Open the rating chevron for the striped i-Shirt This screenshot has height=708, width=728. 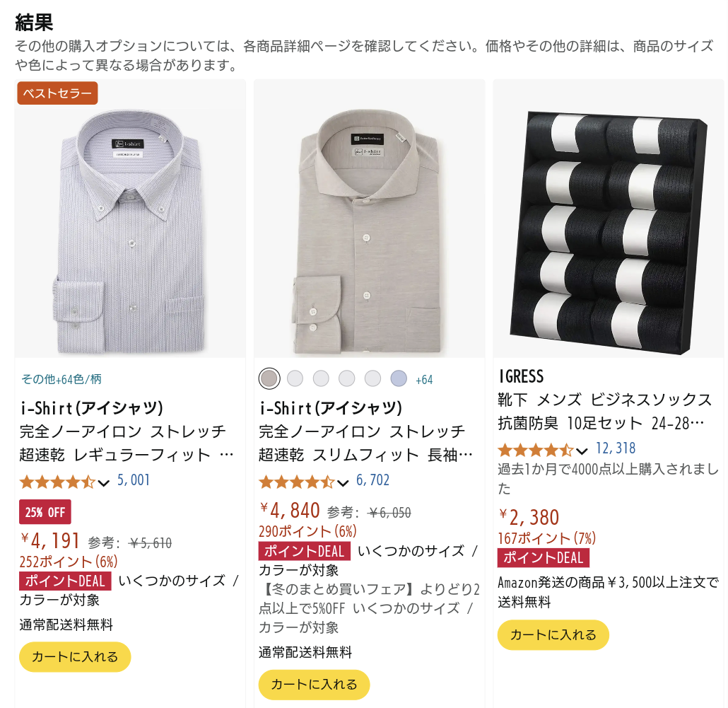click(103, 483)
